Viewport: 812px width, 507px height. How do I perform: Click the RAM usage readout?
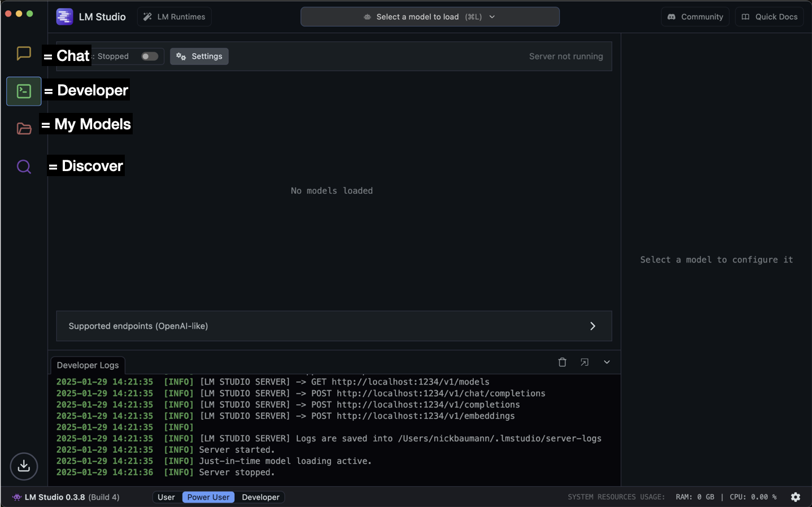click(695, 497)
